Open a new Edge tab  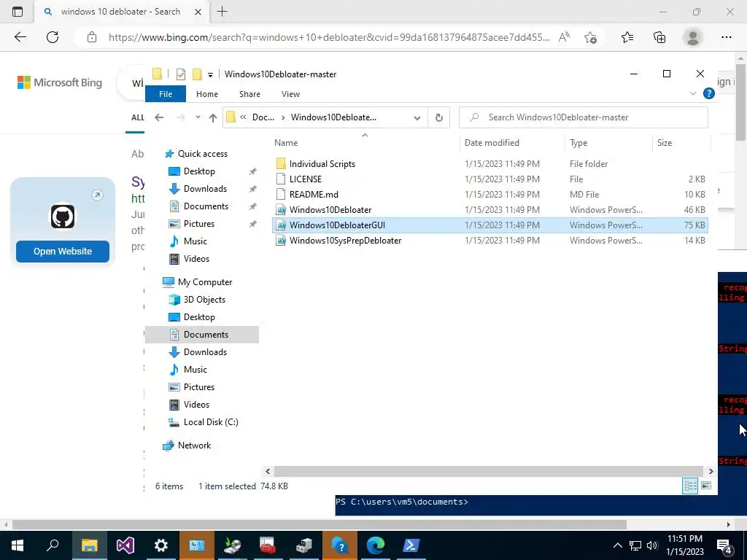(222, 12)
